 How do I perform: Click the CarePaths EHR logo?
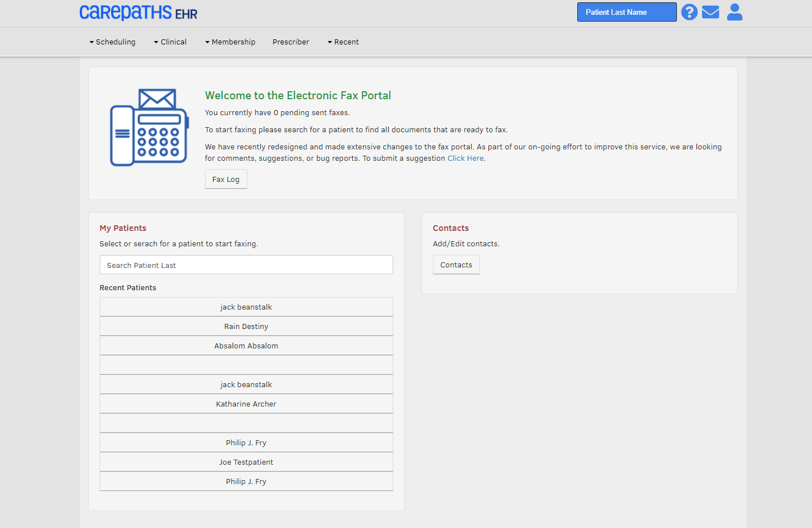click(138, 13)
